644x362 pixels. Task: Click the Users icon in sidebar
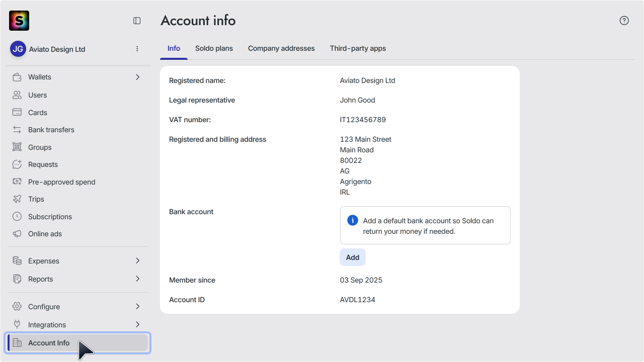click(x=17, y=95)
